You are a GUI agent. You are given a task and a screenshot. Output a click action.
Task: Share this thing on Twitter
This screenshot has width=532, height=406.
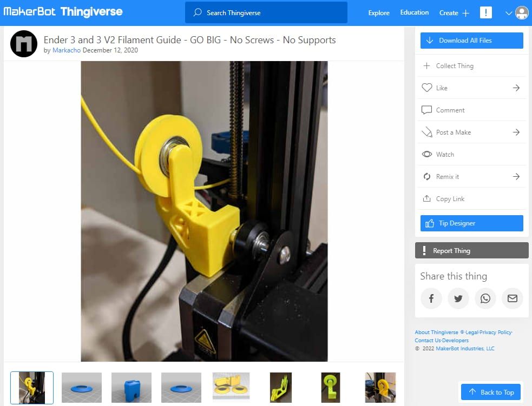pyautogui.click(x=458, y=298)
